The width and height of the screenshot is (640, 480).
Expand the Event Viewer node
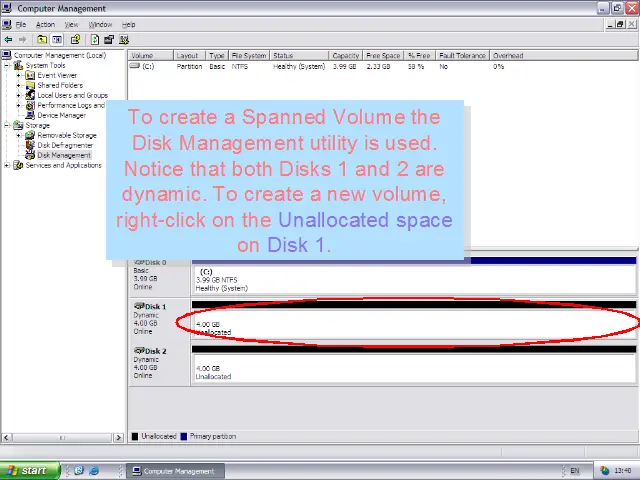(18, 75)
